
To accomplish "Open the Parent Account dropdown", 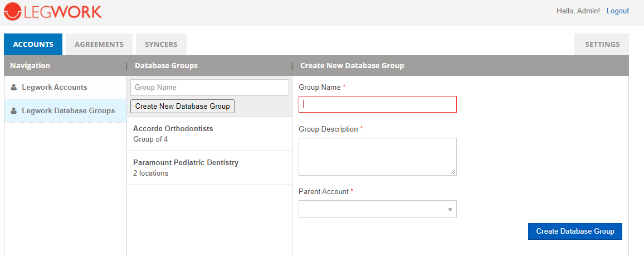I will (378, 209).
